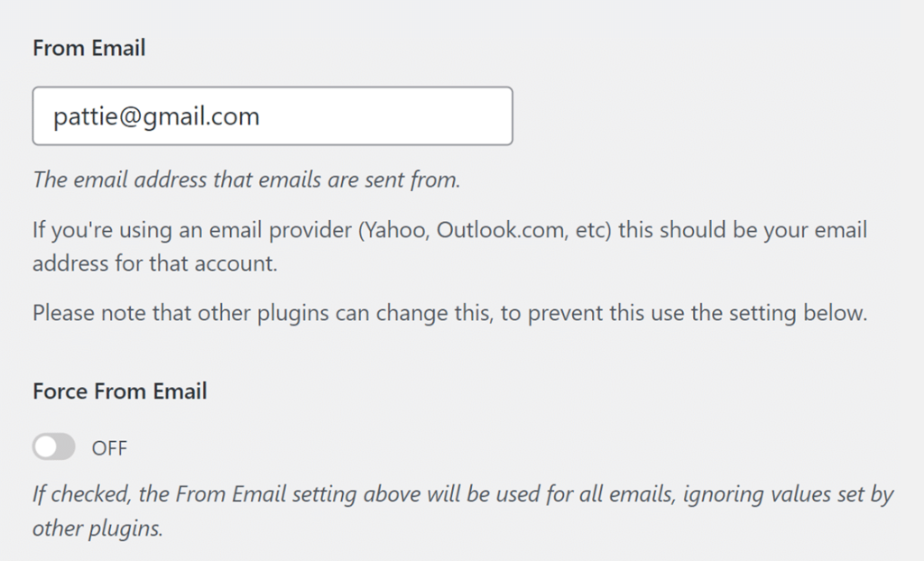The width and height of the screenshot is (924, 561).
Task: Place cursor after pattie@gmail.com text
Action: tap(261, 116)
